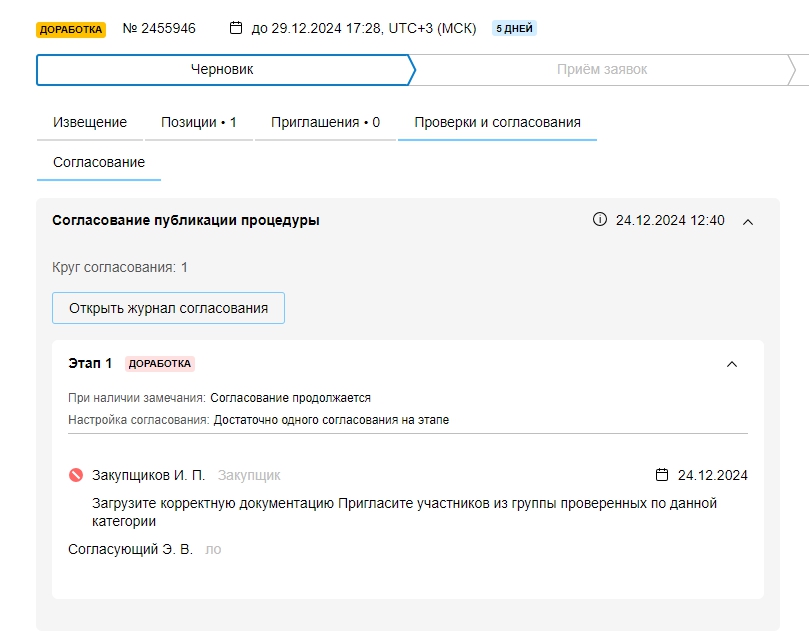Click the 5 ДНЕЙ remaining badge
The image size is (809, 631).
[x=514, y=29]
